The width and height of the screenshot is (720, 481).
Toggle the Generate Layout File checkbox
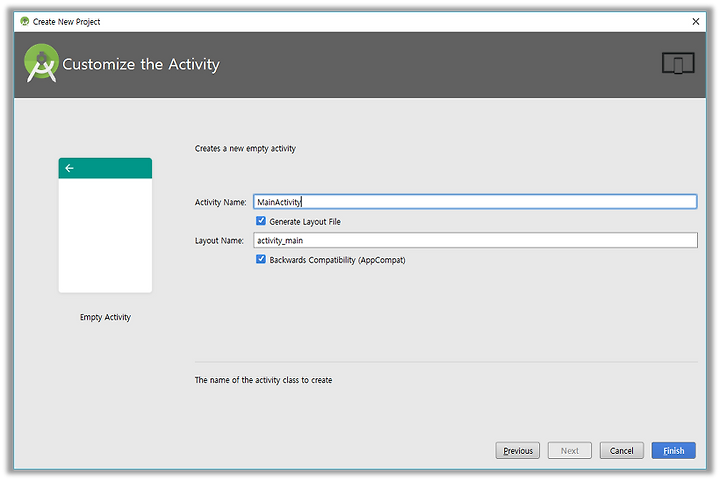[x=261, y=221]
